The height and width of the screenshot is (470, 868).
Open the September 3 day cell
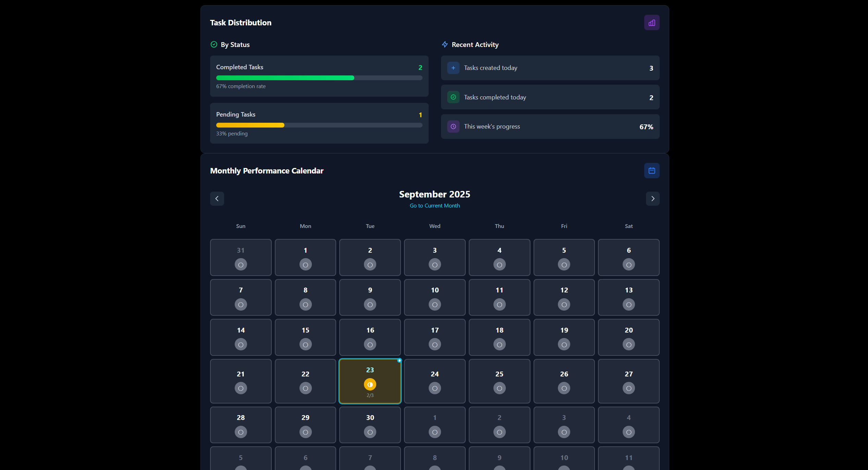[x=435, y=257]
